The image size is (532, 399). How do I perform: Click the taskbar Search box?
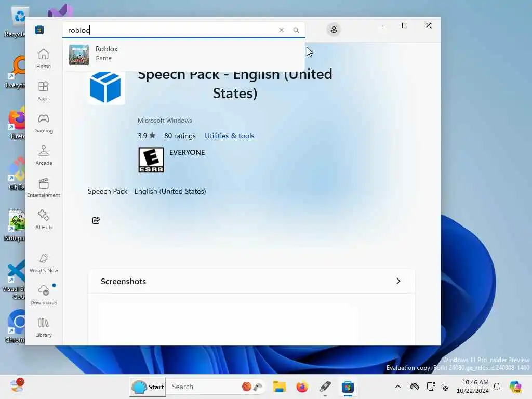click(x=217, y=387)
